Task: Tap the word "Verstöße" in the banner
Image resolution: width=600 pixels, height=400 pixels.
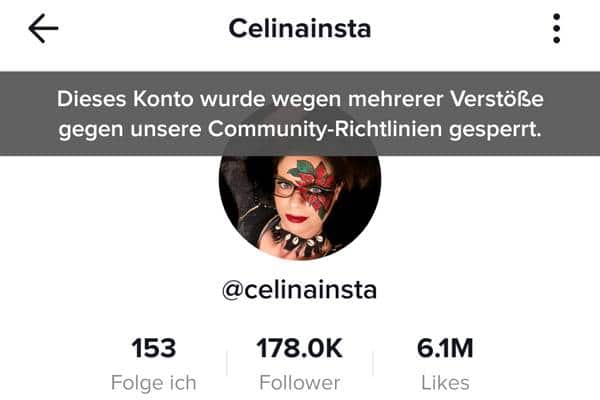Action: point(497,99)
